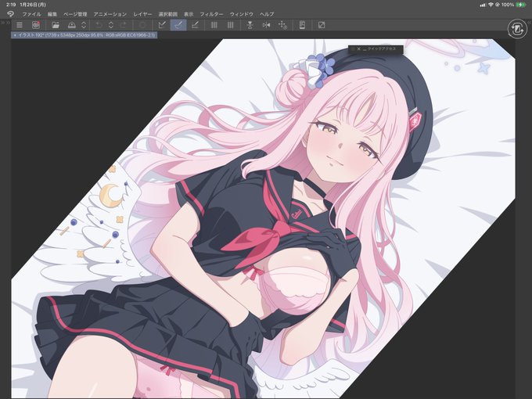Open the フィルター menu

point(211,14)
